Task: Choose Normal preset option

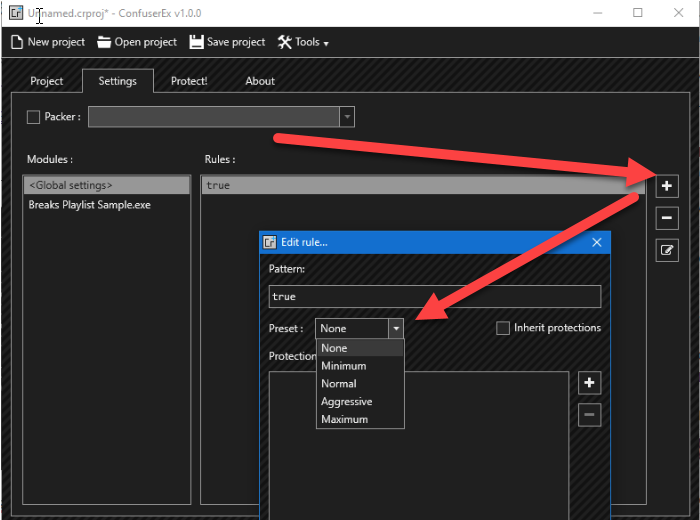Action: (360, 384)
